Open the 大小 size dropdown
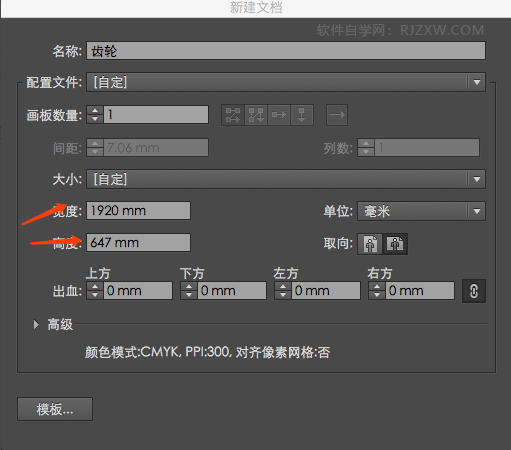511x450 pixels. tap(286, 179)
